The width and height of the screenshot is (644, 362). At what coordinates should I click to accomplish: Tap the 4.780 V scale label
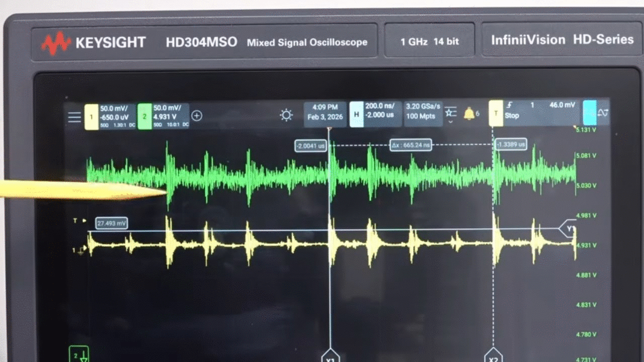tap(586, 334)
